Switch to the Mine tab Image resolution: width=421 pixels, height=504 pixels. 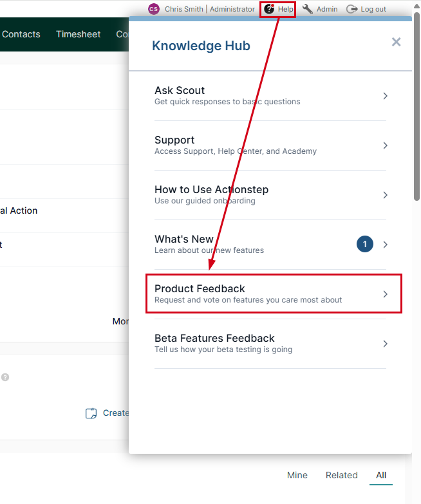pyautogui.click(x=297, y=475)
